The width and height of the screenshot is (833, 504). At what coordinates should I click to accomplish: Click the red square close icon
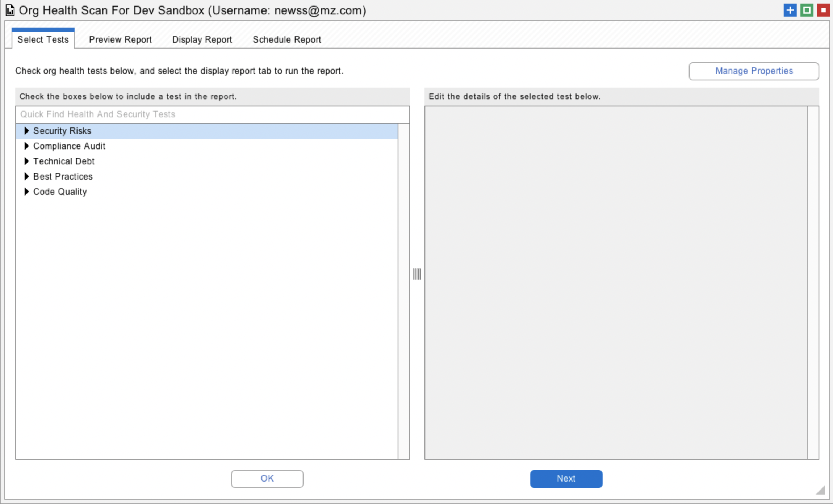pos(823,10)
